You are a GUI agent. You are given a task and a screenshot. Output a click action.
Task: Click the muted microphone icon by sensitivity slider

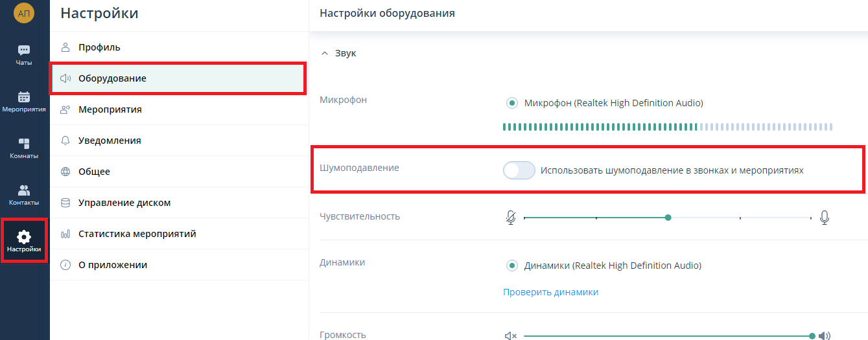[511, 218]
